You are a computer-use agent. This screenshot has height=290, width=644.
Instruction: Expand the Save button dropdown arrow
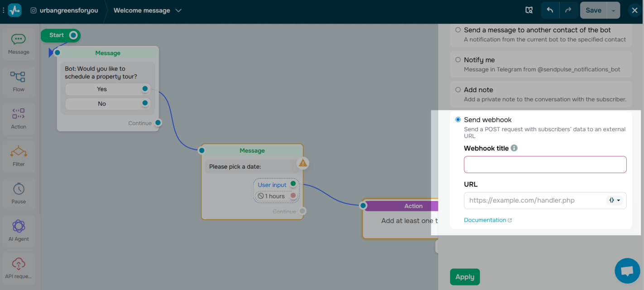pos(614,10)
